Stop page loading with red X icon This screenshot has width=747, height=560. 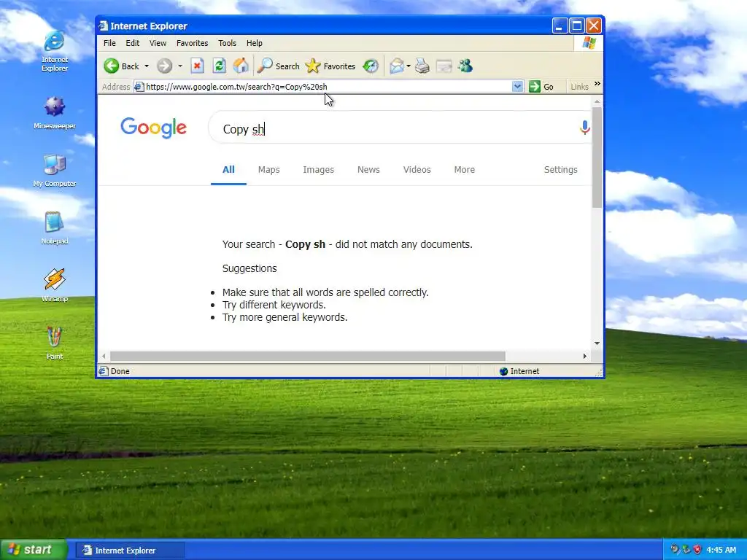tap(197, 66)
